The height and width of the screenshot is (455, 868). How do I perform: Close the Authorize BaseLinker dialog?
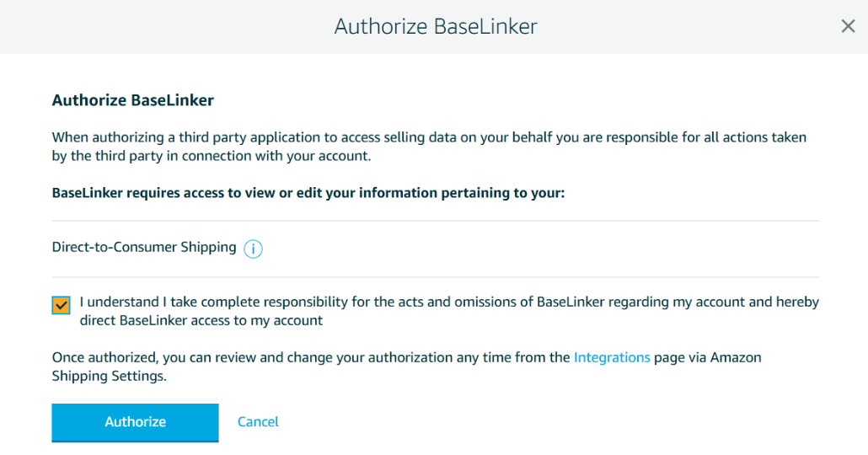[x=848, y=26]
